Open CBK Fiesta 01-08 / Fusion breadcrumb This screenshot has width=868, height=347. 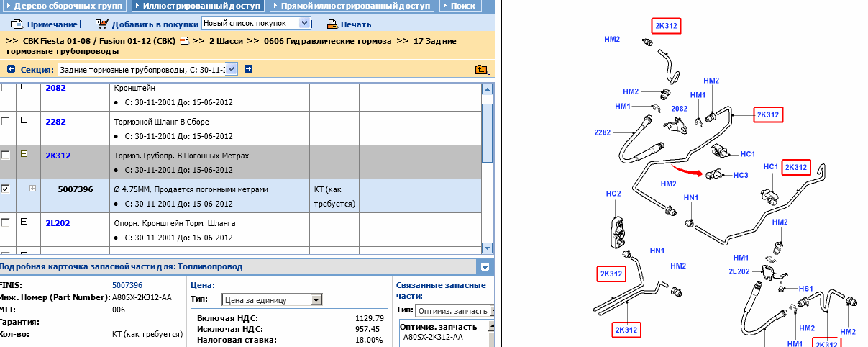(x=100, y=42)
